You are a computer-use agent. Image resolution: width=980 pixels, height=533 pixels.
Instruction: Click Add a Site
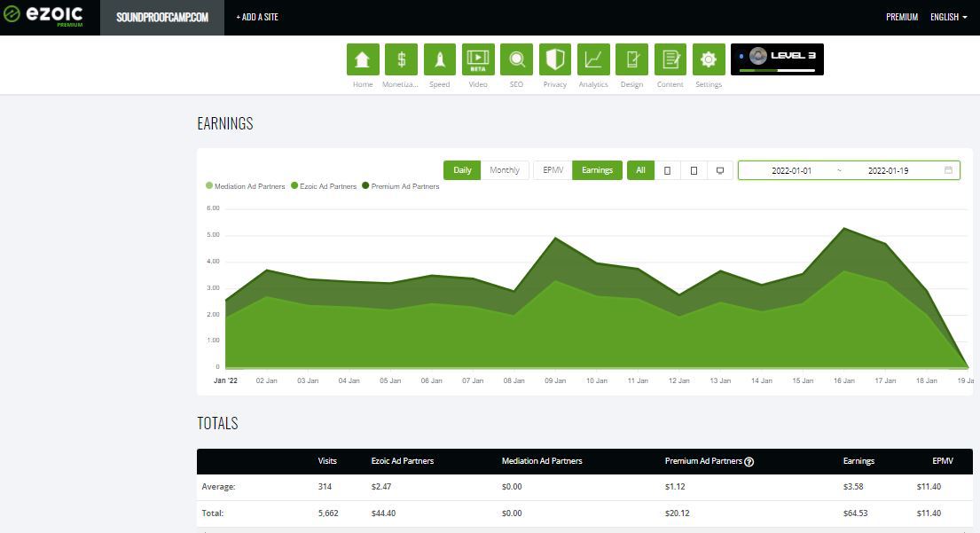pyautogui.click(x=257, y=17)
